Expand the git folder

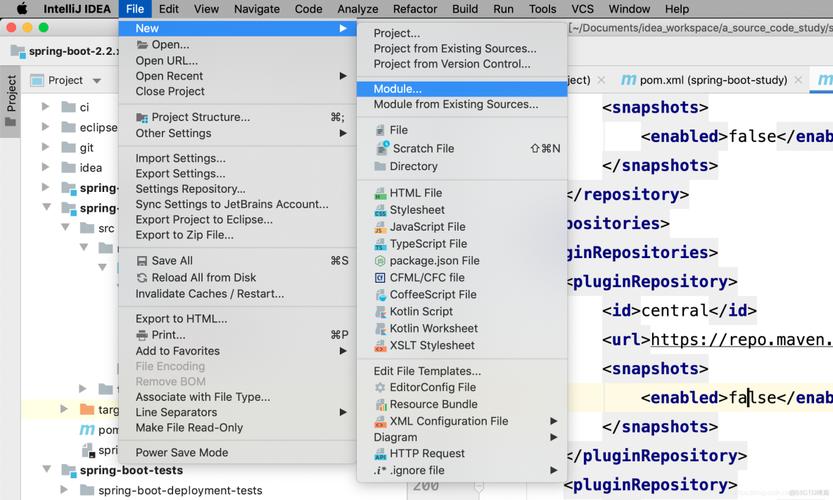[46, 147]
